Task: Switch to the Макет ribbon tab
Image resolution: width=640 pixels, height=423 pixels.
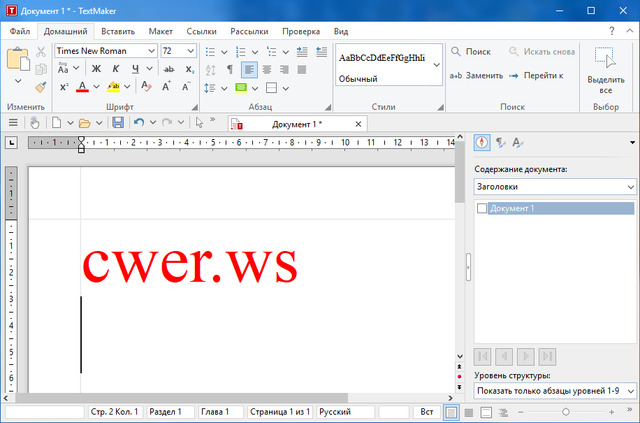Action: (160, 31)
